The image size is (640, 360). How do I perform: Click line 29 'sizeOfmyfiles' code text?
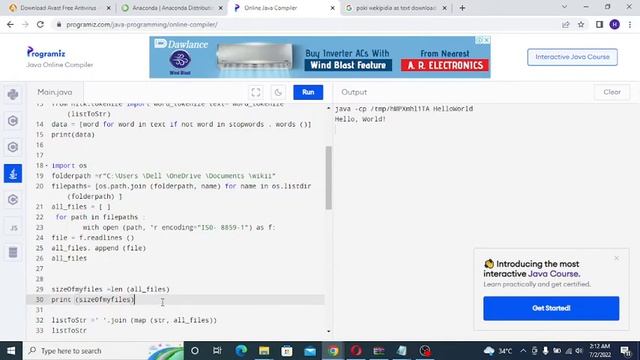tap(77, 289)
